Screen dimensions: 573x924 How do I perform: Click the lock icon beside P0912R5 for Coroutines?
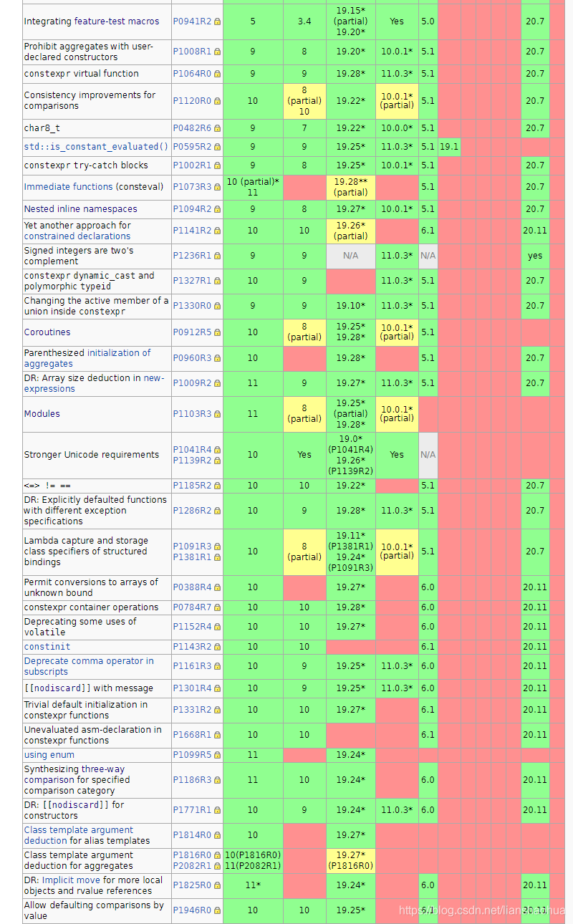click(217, 332)
